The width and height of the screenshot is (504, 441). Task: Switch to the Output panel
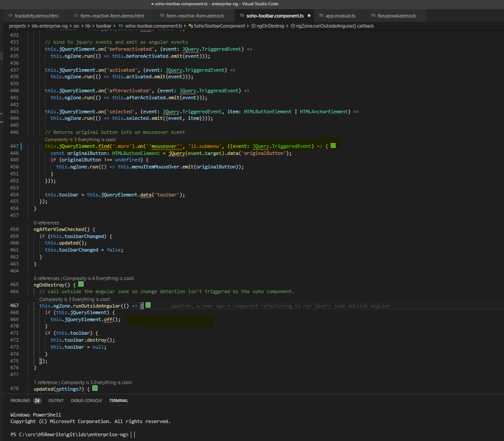click(56, 400)
